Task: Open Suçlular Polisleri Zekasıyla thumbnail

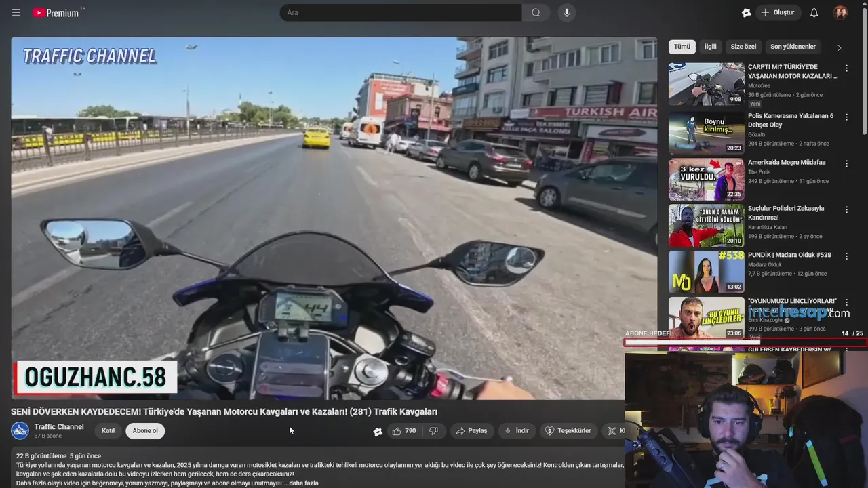Action: coord(706,226)
